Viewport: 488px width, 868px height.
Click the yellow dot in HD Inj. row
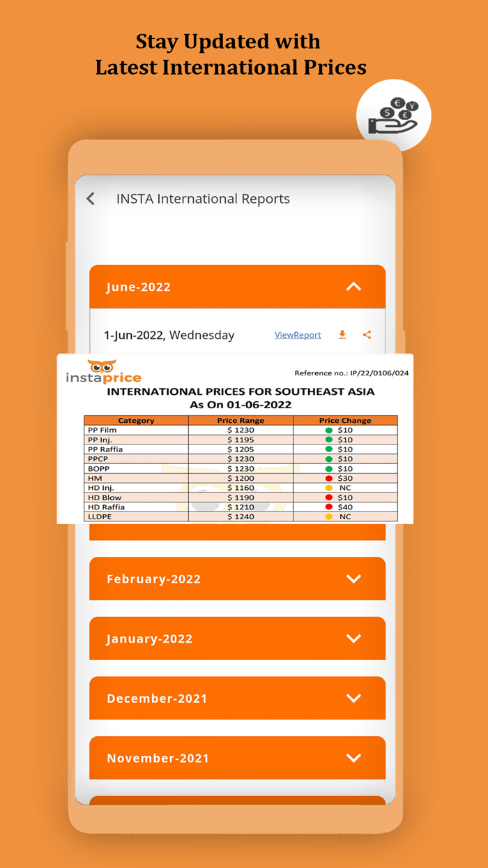tap(329, 488)
